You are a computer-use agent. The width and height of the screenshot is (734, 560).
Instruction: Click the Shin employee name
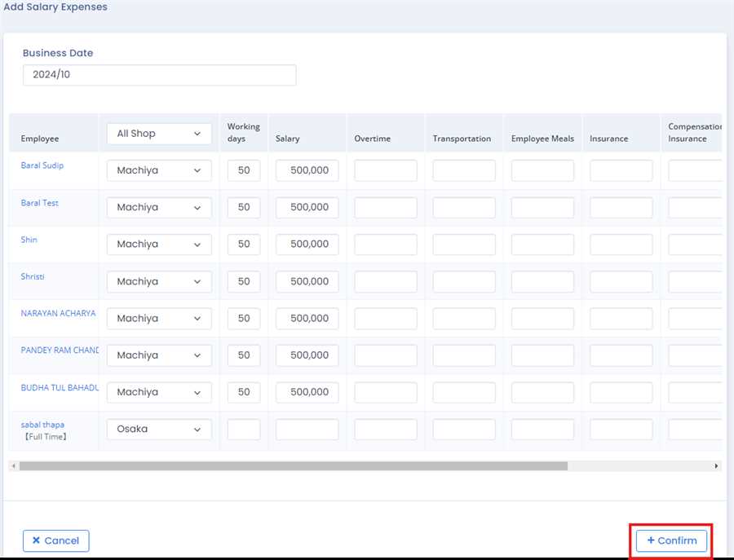(x=29, y=240)
